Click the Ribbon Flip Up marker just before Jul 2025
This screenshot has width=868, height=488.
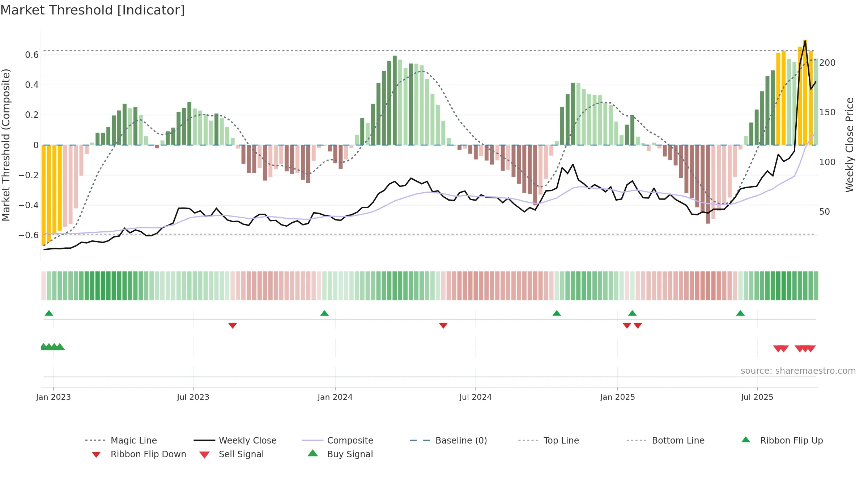(x=740, y=313)
